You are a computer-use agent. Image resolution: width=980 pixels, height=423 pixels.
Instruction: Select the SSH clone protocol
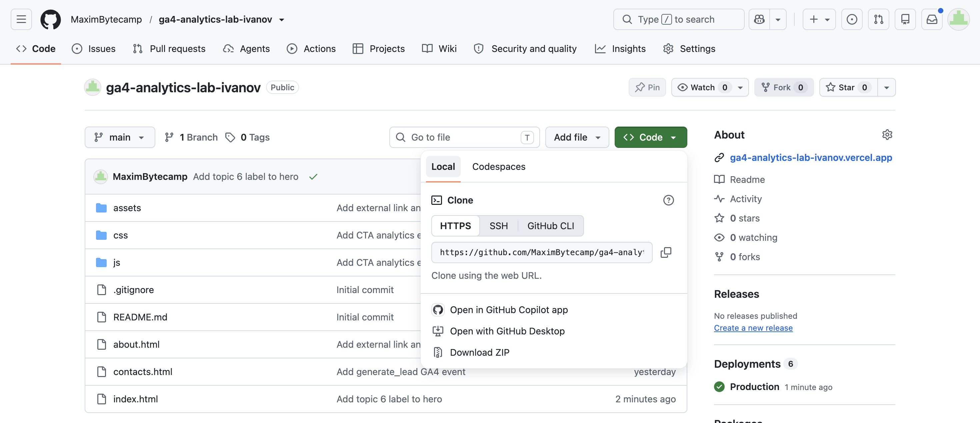(498, 226)
